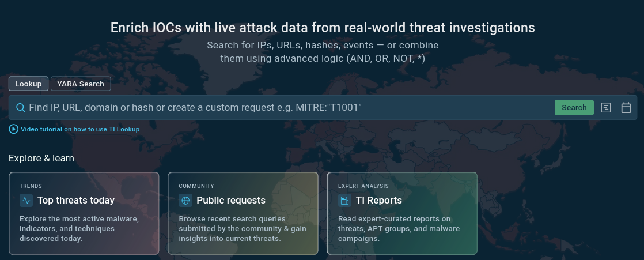Switch to the Lookup tab
Screen dimensions: 644x260
click(28, 84)
